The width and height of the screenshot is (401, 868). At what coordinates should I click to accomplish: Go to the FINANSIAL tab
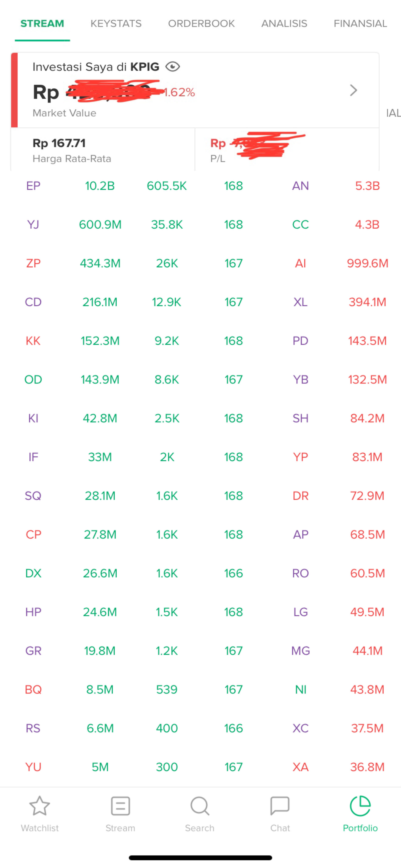tap(360, 24)
